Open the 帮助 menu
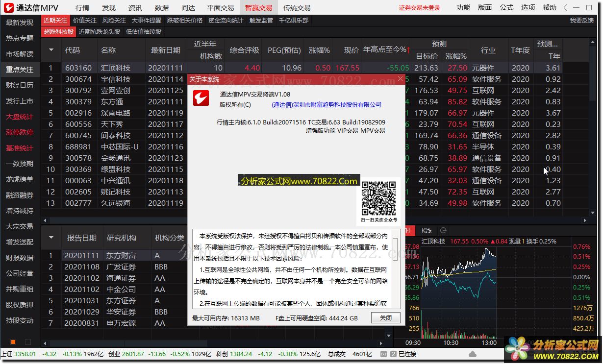603x364 pixels. pyautogui.click(x=550, y=8)
